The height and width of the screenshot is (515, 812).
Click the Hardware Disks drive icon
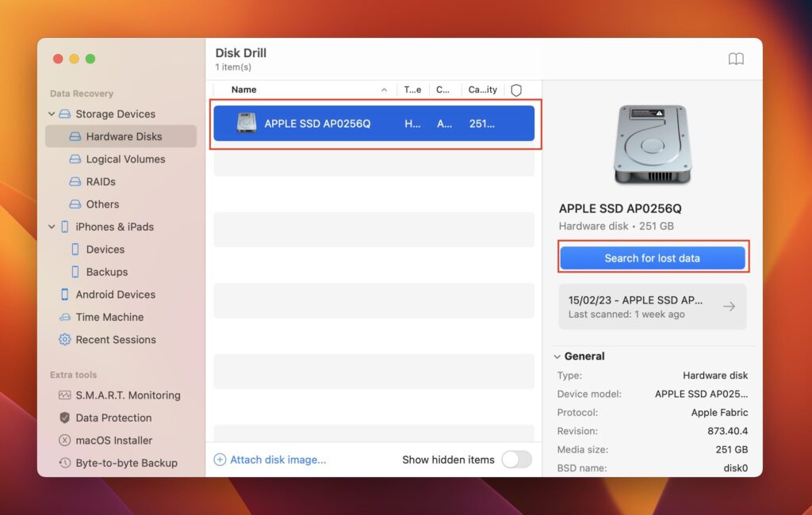tap(75, 136)
